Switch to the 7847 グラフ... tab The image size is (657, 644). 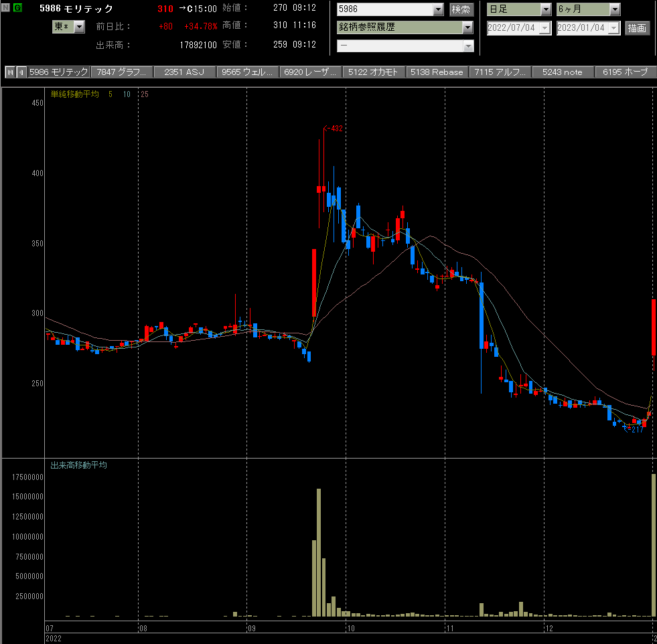coord(122,72)
